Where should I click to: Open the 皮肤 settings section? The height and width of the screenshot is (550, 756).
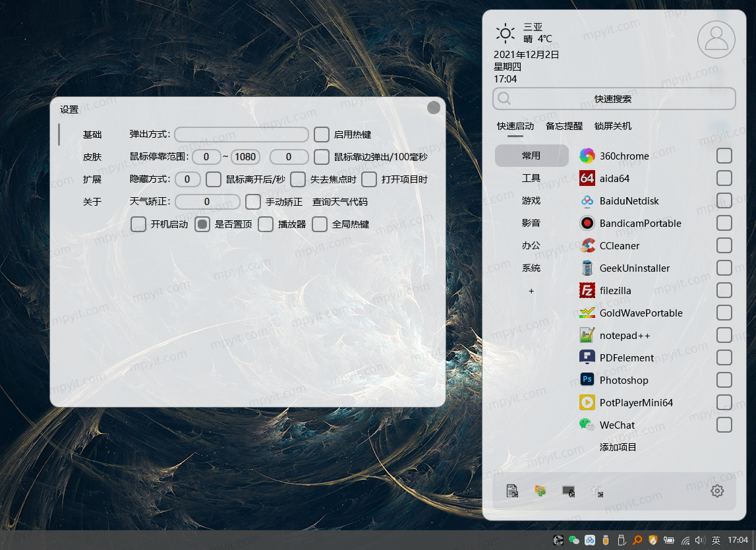pyautogui.click(x=92, y=157)
